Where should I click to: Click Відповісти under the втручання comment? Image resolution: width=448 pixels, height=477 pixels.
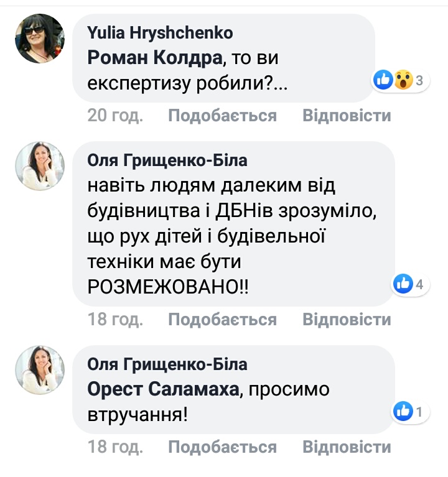347,447
